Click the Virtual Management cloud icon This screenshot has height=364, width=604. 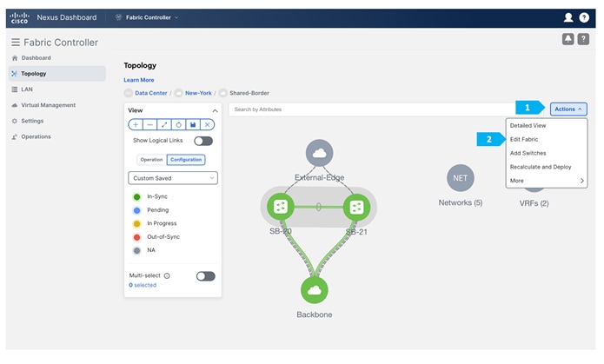[15, 105]
